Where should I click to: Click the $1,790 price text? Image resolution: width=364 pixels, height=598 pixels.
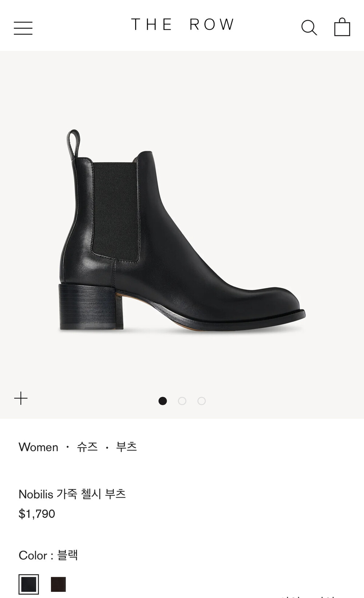(x=37, y=514)
